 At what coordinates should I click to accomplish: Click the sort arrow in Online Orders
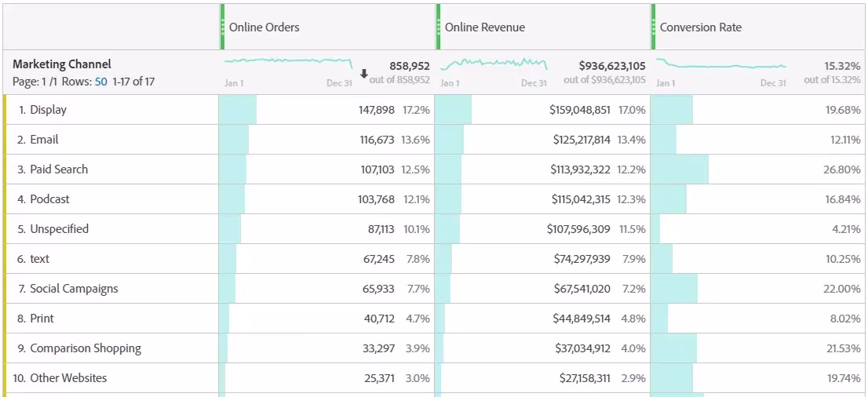tap(363, 74)
